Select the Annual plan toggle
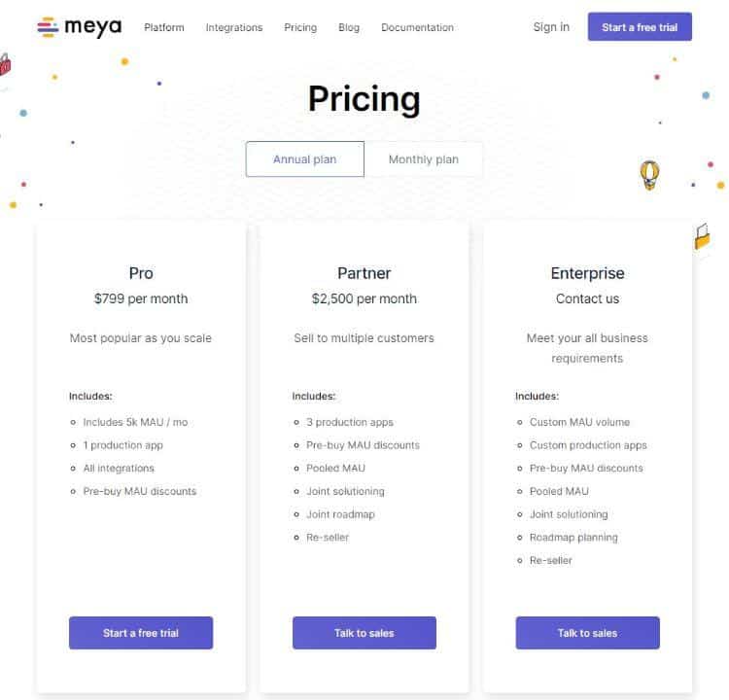 [304, 159]
